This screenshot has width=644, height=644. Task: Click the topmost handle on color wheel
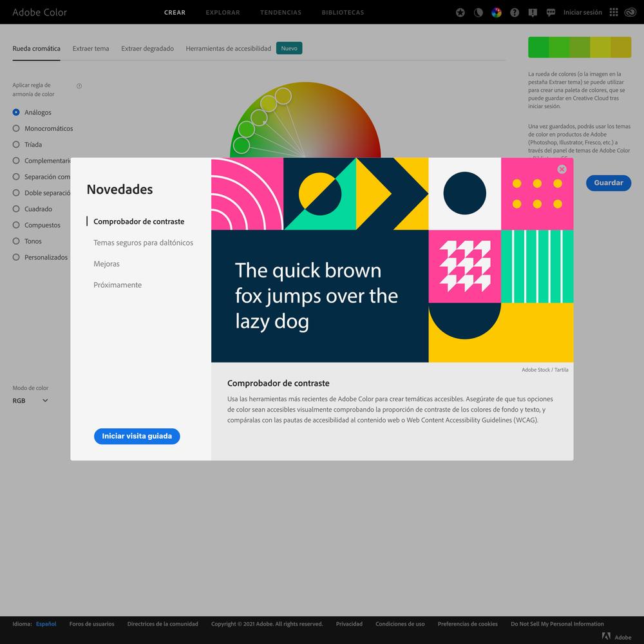point(283,96)
